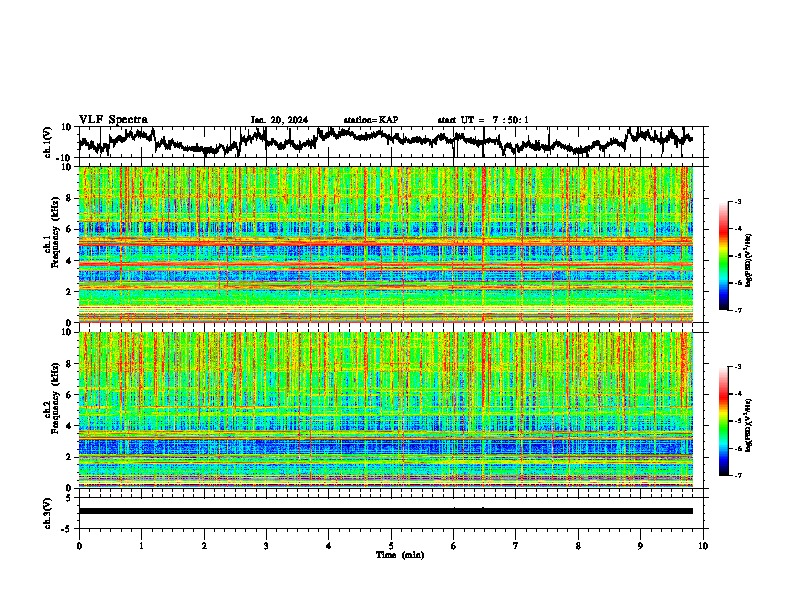This screenshot has width=792, height=612.
Task: Click the '8' tick on the time axis
Action: click(578, 546)
